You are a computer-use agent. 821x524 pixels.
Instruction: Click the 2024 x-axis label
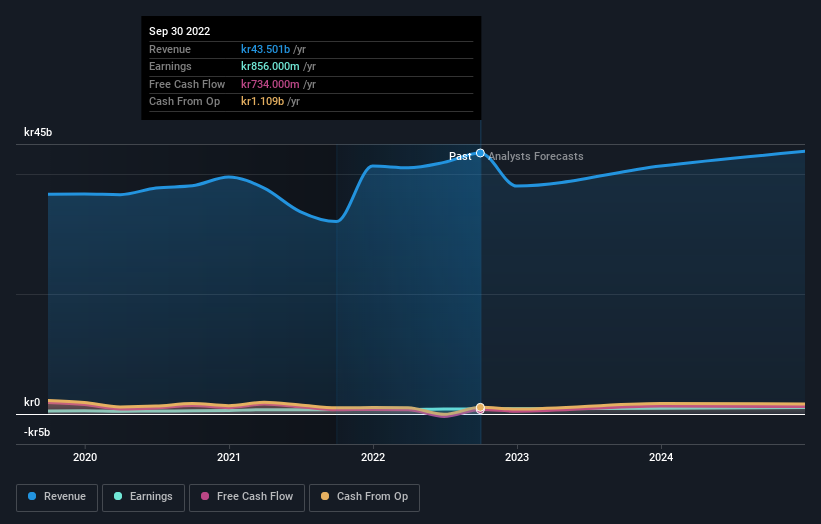[661, 457]
